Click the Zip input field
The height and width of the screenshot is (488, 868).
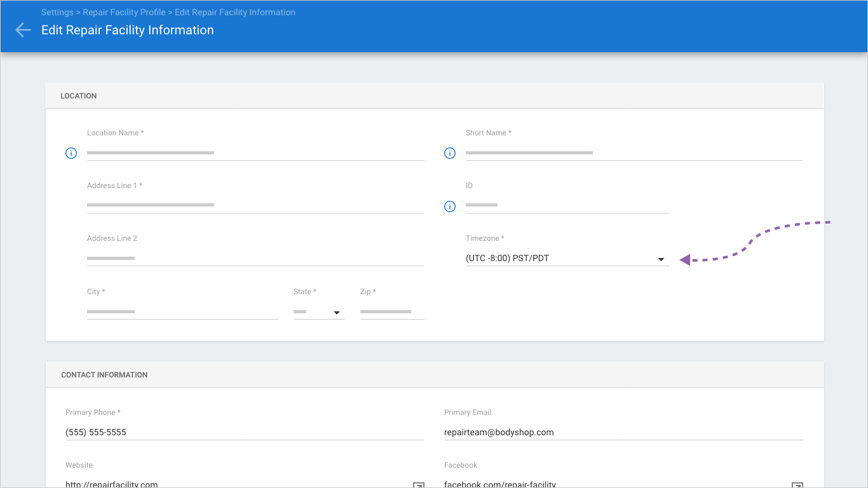[x=392, y=312]
